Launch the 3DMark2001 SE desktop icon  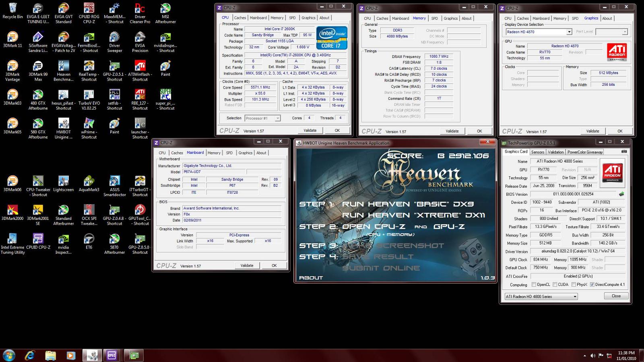(38, 215)
